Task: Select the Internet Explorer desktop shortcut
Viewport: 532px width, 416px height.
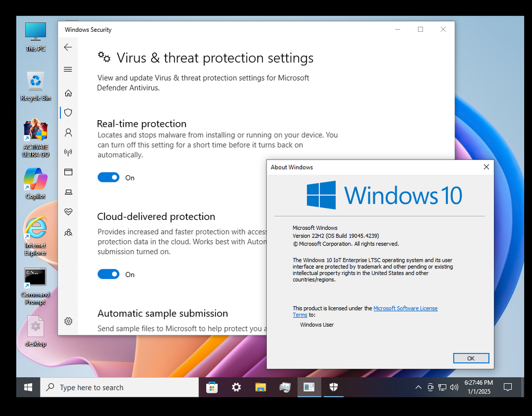Action: coord(36,236)
